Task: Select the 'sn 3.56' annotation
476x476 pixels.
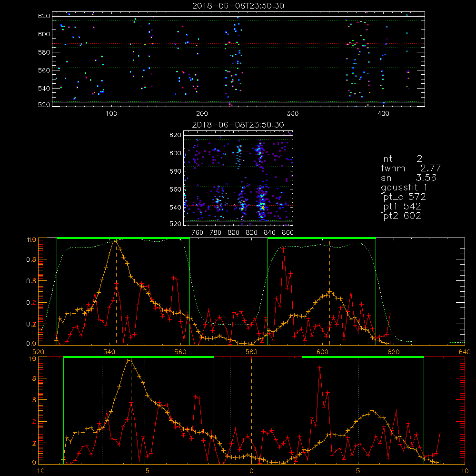Action: pyautogui.click(x=408, y=178)
